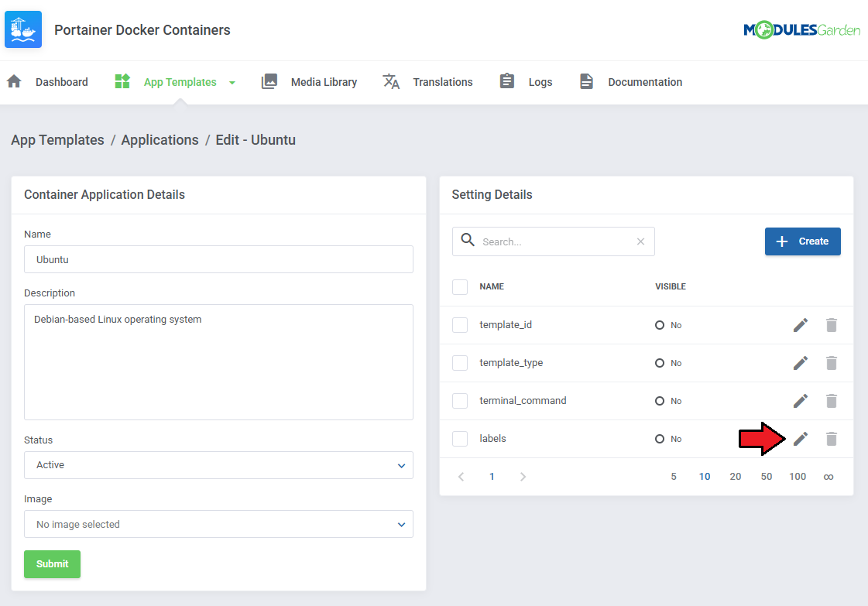Delete the terminal_command setting
This screenshot has width=868, height=606.
tap(832, 401)
